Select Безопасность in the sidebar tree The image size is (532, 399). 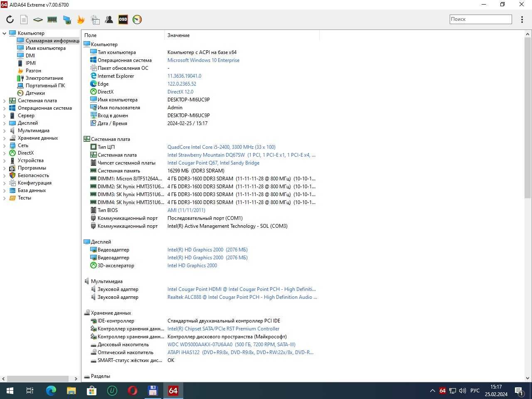pyautogui.click(x=33, y=175)
